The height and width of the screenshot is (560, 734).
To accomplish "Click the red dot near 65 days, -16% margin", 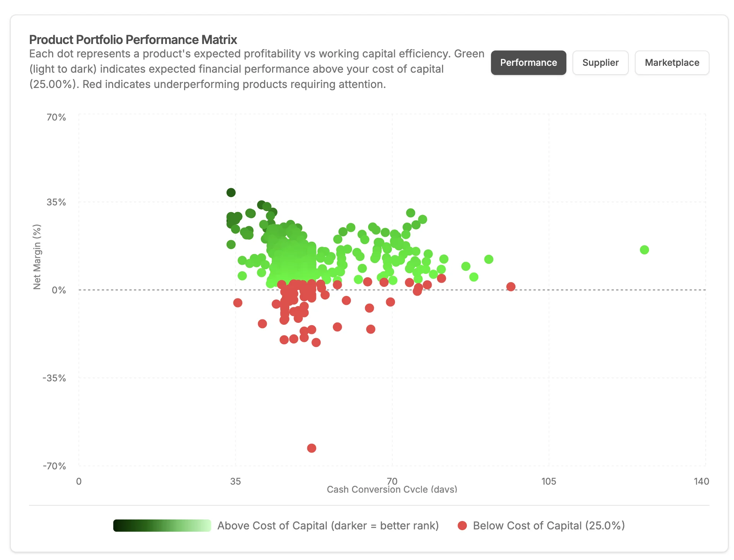I will click(x=370, y=329).
